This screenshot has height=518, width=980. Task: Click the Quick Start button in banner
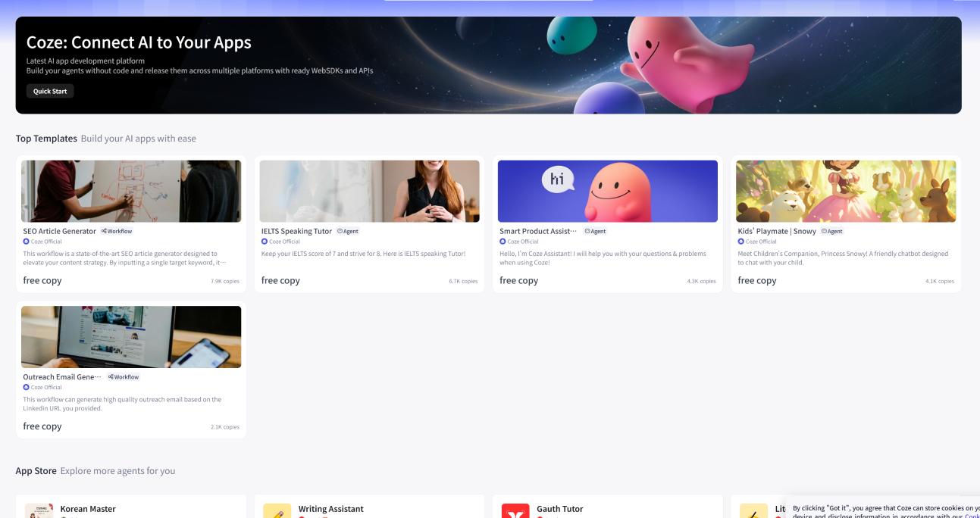pyautogui.click(x=50, y=91)
